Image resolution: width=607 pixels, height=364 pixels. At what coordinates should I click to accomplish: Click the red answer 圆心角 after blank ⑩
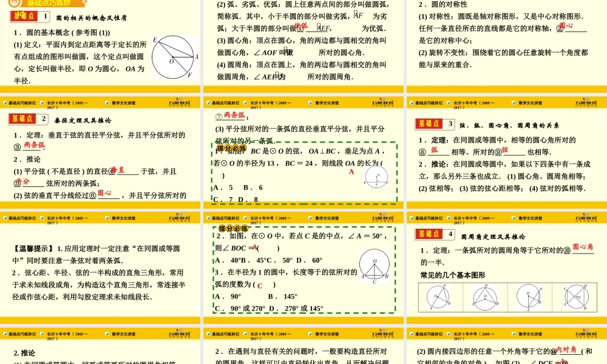pyautogui.click(x=583, y=246)
